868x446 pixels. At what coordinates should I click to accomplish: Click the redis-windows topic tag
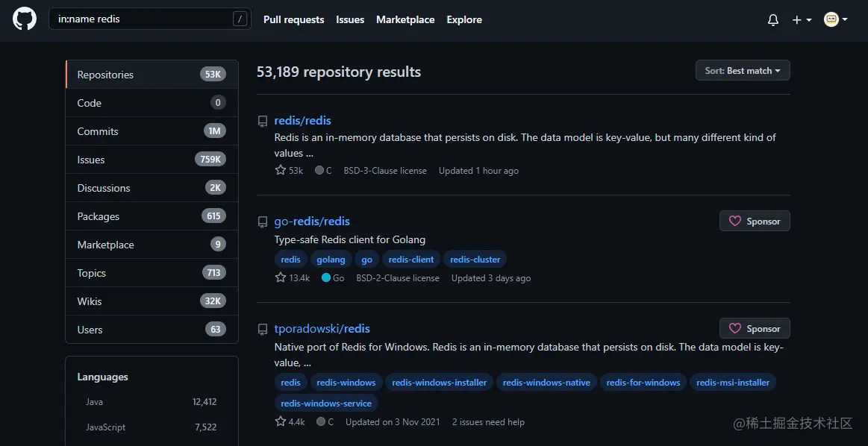(346, 383)
